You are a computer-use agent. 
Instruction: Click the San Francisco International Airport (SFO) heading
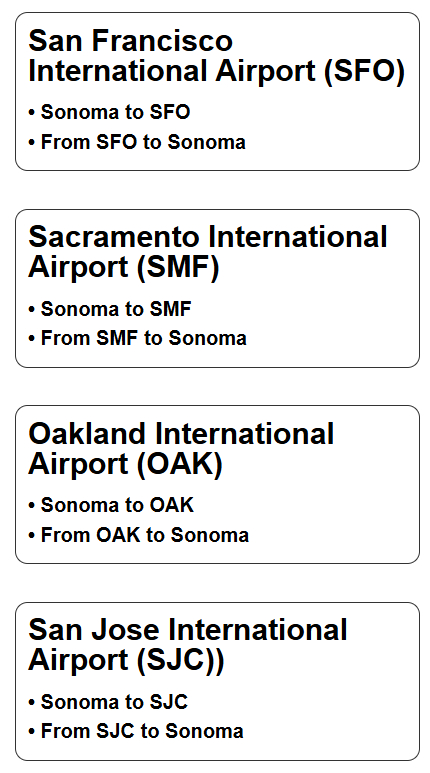coord(216,56)
